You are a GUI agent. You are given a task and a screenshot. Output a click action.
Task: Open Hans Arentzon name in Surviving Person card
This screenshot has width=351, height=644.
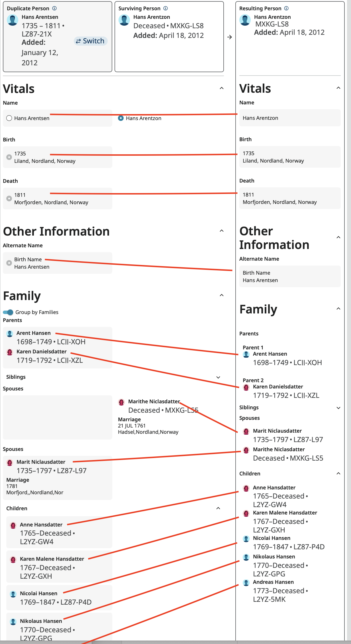pyautogui.click(x=152, y=17)
